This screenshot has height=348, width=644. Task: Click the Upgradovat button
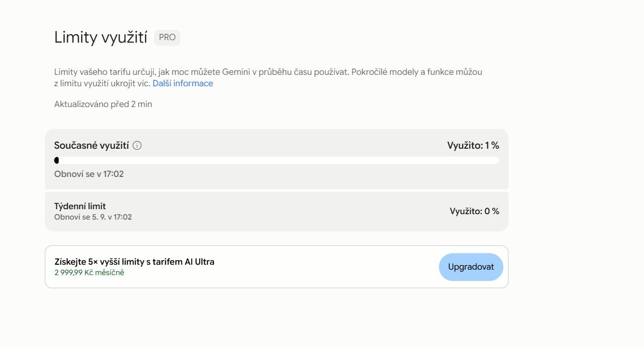pos(471,267)
